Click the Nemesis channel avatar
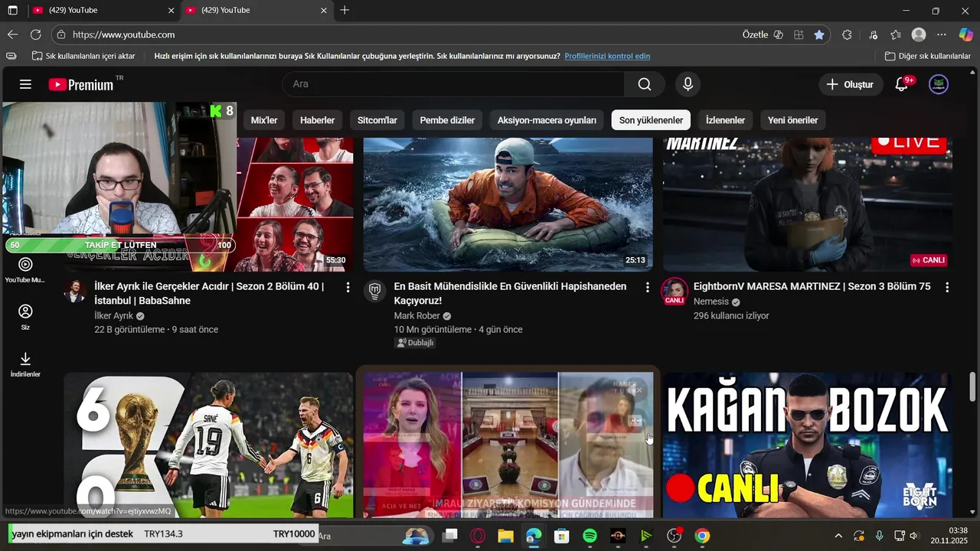 pyautogui.click(x=675, y=291)
